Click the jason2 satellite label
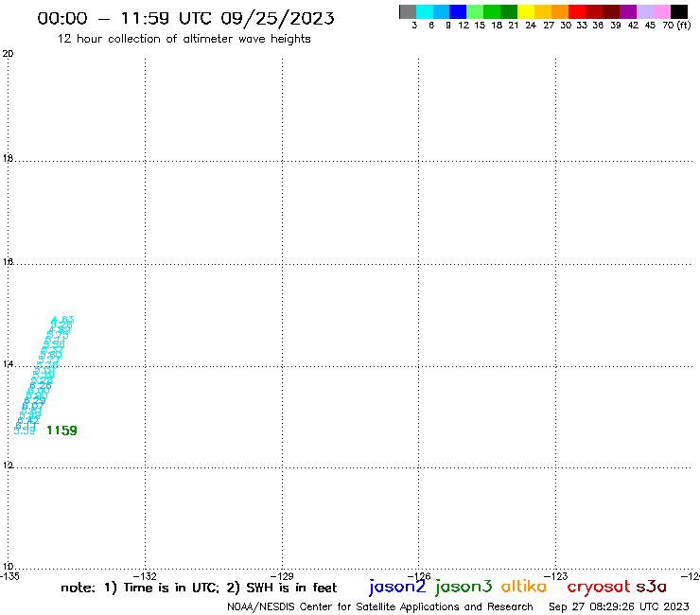The height and width of the screenshot is (615, 700). pyautogui.click(x=397, y=587)
